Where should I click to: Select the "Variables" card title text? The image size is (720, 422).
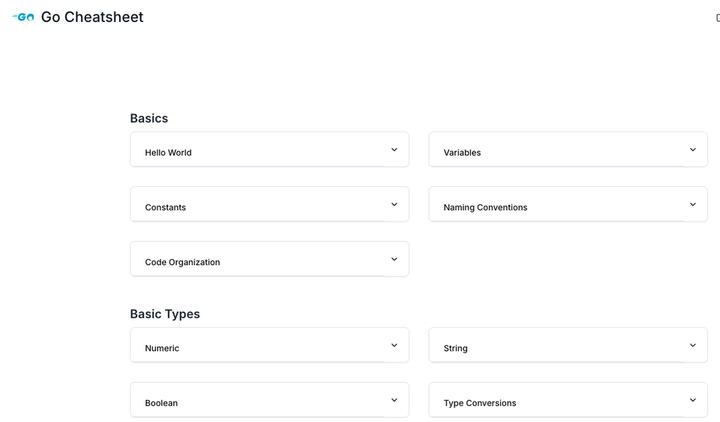[462, 153]
